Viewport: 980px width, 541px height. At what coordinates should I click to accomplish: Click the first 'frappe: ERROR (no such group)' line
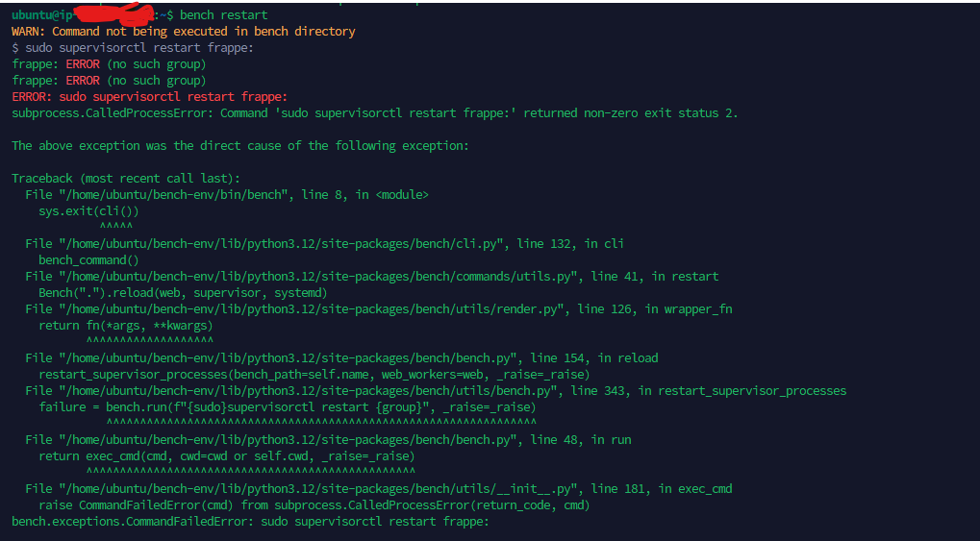(109, 63)
